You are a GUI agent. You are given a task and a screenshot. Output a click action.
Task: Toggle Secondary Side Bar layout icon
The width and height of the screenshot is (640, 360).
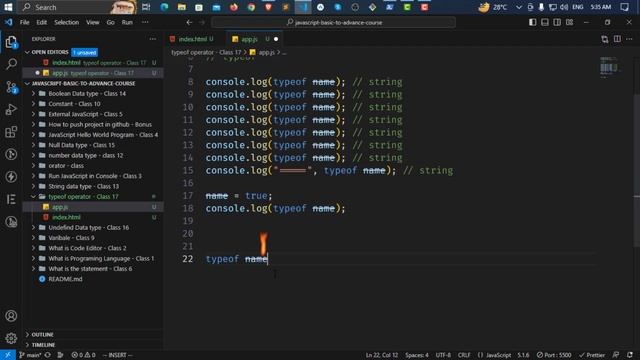click(x=557, y=22)
